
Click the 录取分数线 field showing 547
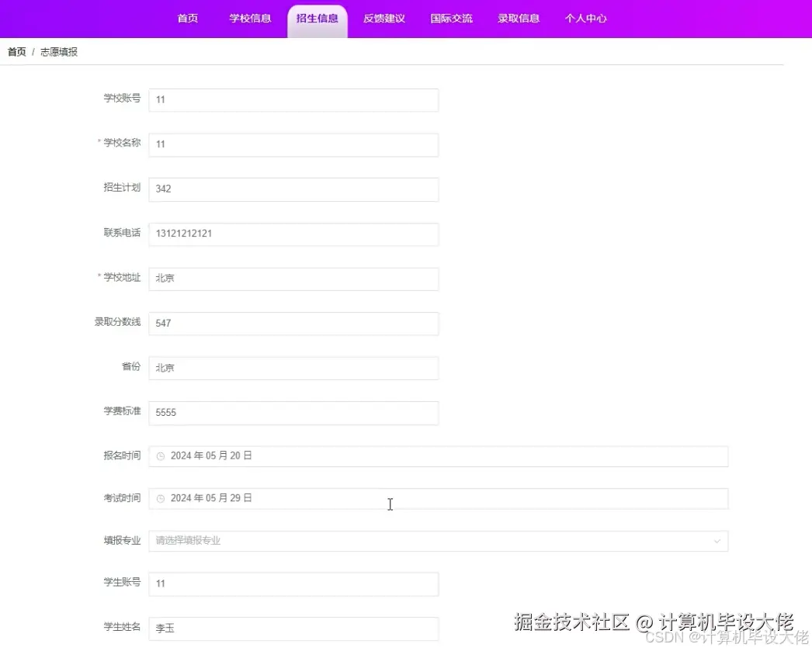[x=293, y=324]
